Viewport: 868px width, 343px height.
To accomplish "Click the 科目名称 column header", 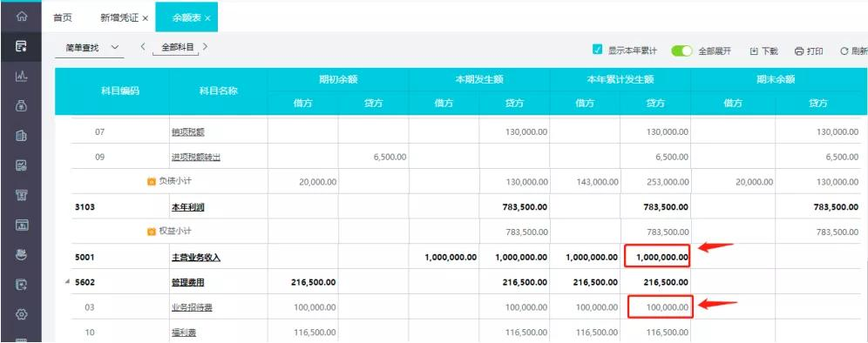I will (x=219, y=91).
